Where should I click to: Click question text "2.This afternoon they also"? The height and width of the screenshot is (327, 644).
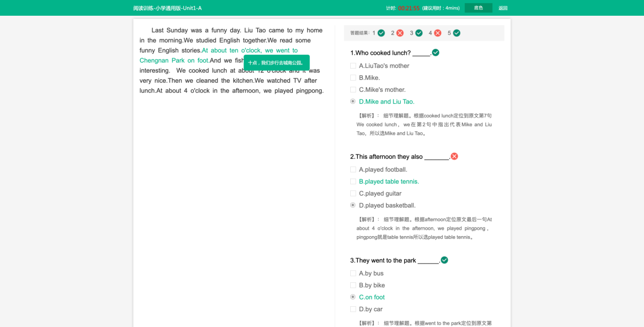tap(386, 156)
